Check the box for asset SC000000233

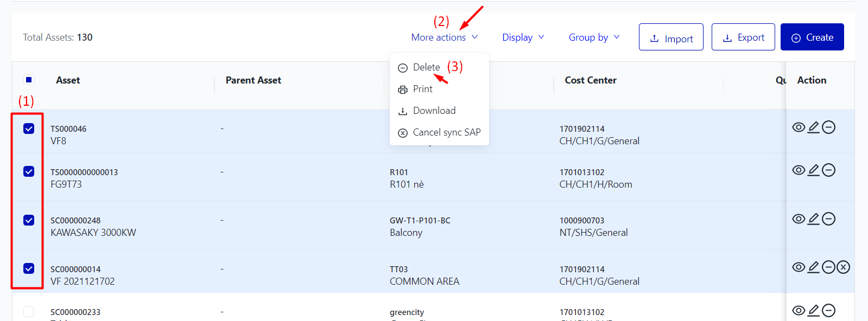coord(29,312)
